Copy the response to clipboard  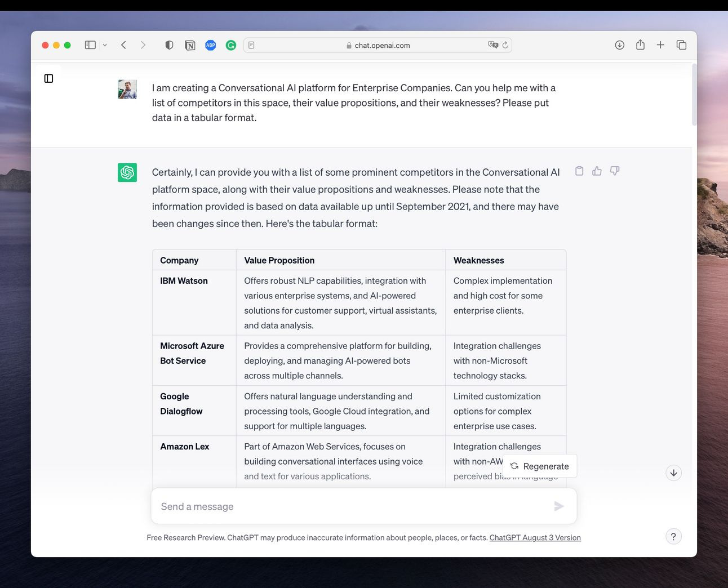tap(579, 171)
